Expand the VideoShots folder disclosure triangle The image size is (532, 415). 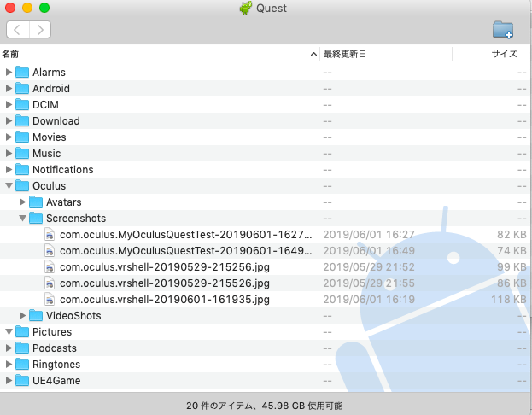(22, 316)
